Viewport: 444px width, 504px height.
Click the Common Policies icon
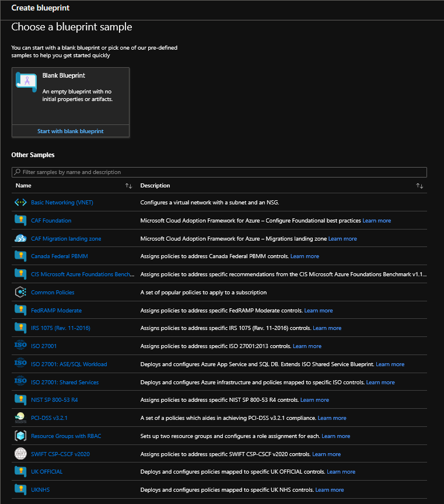tap(20, 292)
